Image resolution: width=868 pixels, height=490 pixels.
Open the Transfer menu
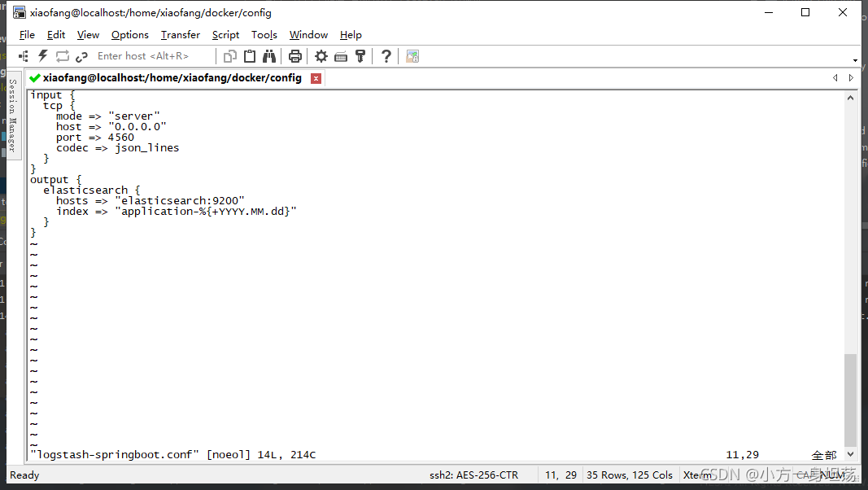181,35
